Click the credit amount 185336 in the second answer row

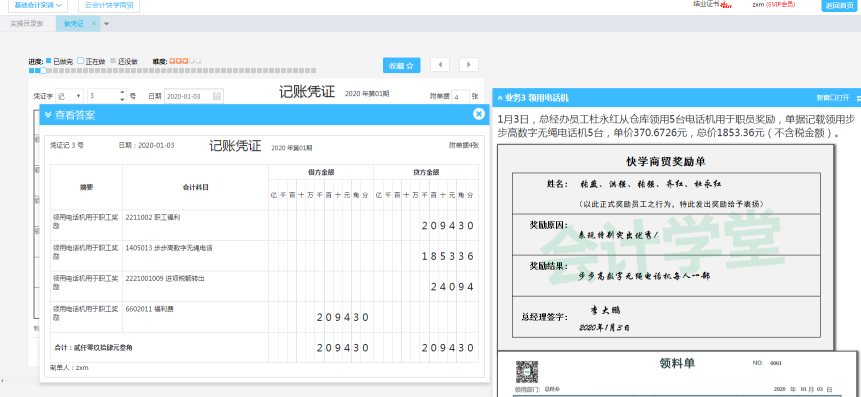447,256
